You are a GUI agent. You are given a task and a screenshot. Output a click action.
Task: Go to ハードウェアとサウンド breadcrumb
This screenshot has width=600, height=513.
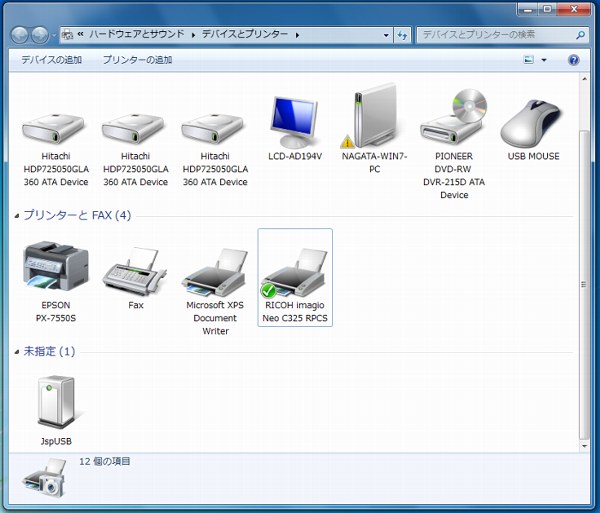pos(137,34)
